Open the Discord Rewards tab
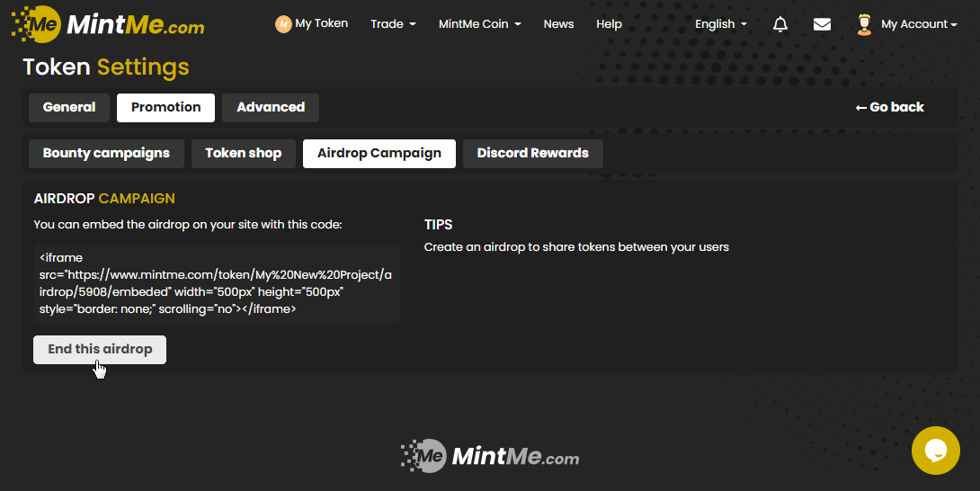The width and height of the screenshot is (980, 491). 532,153
